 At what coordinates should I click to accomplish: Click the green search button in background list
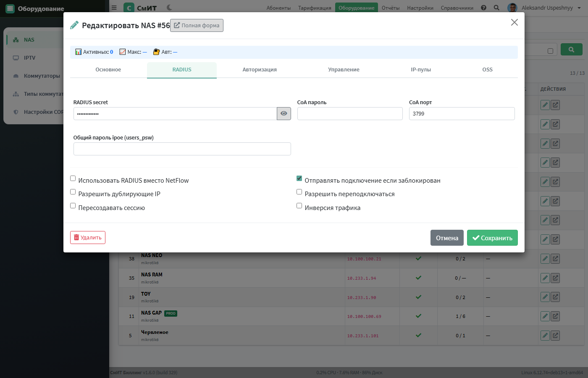coord(571,50)
